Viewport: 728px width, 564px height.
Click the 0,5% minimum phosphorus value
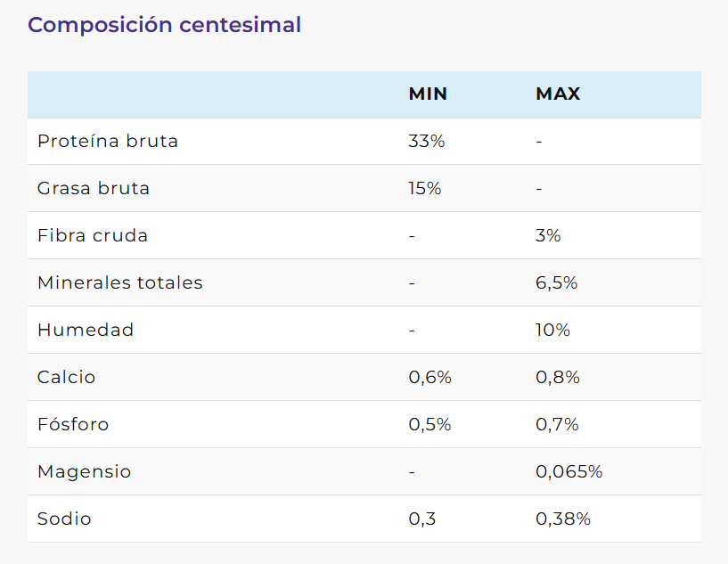pos(429,424)
